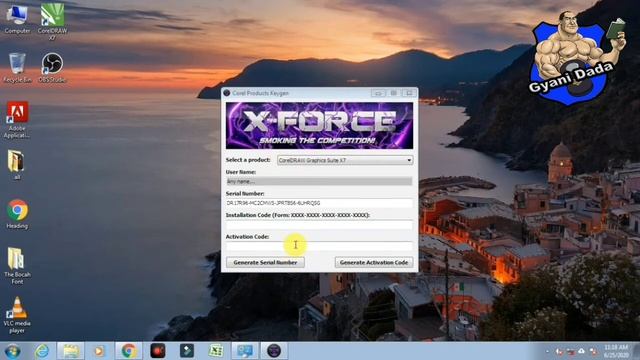Select the Recycle Bin icon
Image resolution: width=640 pixels, height=360 pixels.
(17, 68)
